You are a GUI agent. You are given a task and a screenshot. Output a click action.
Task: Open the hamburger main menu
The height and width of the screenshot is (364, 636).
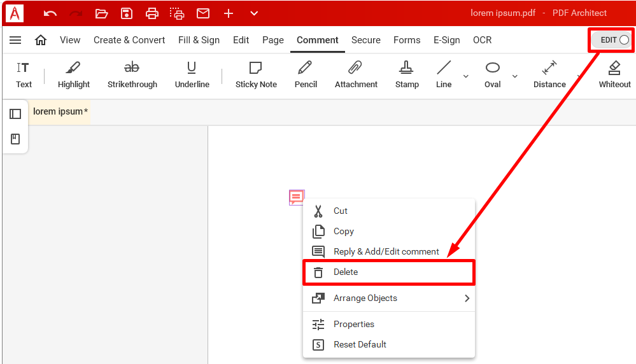(15, 40)
